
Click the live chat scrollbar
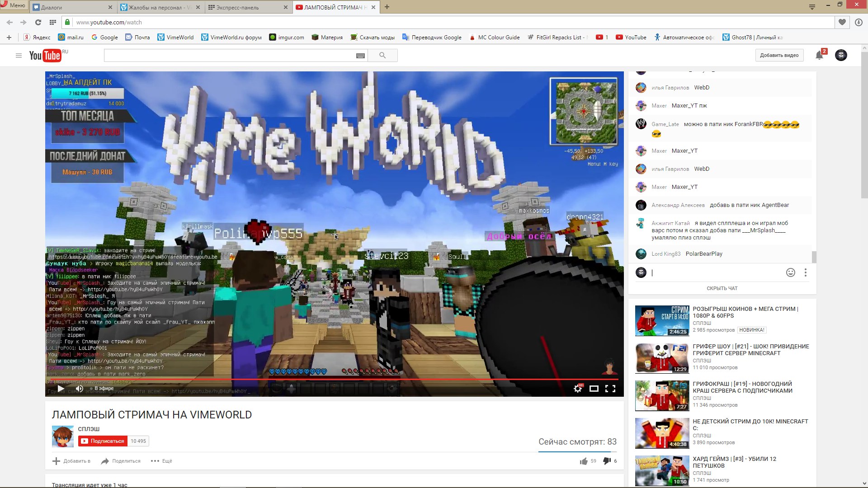click(814, 257)
